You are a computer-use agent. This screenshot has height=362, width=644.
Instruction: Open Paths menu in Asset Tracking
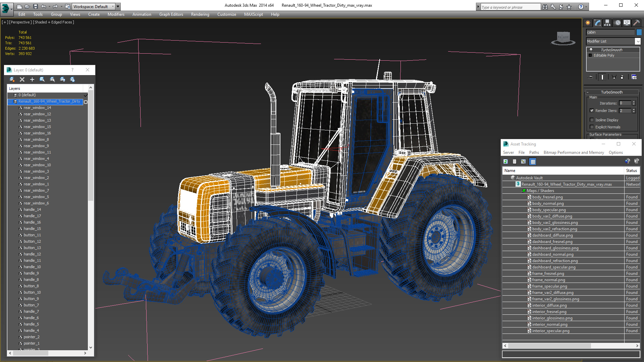pyautogui.click(x=534, y=153)
